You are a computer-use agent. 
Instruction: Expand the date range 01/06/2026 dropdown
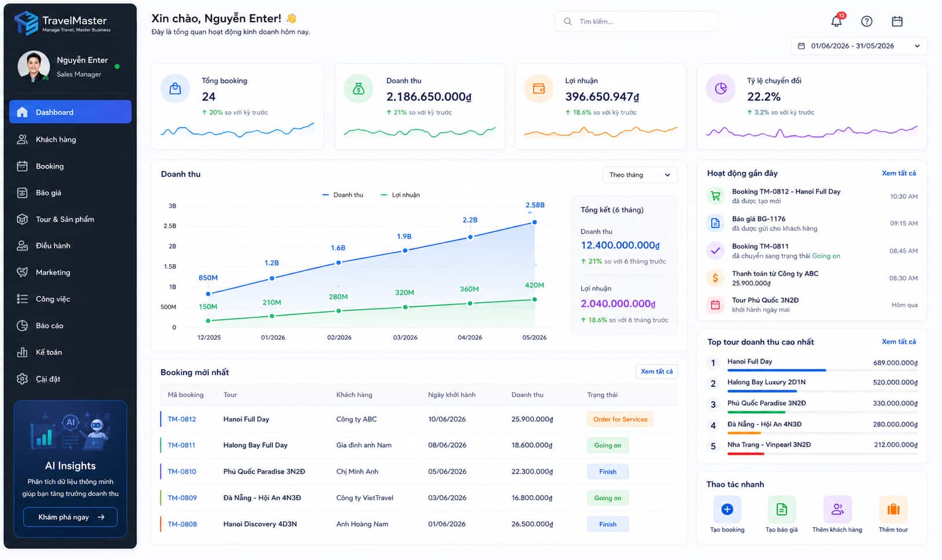click(859, 46)
